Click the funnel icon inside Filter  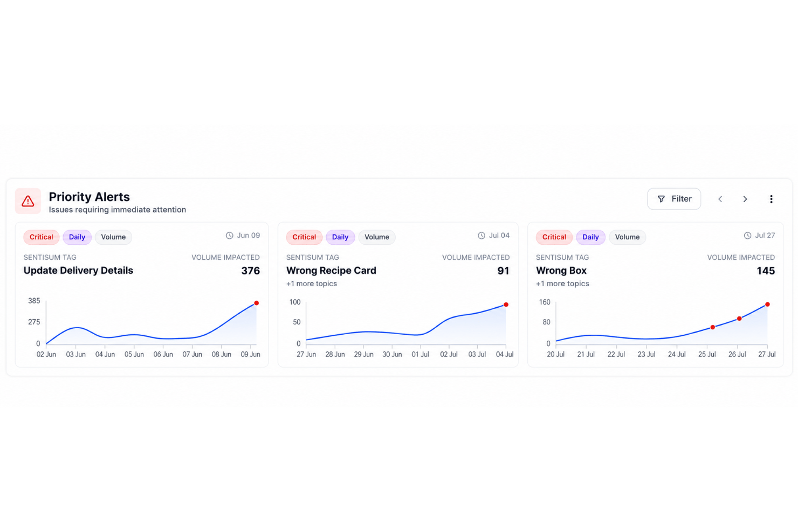(661, 199)
